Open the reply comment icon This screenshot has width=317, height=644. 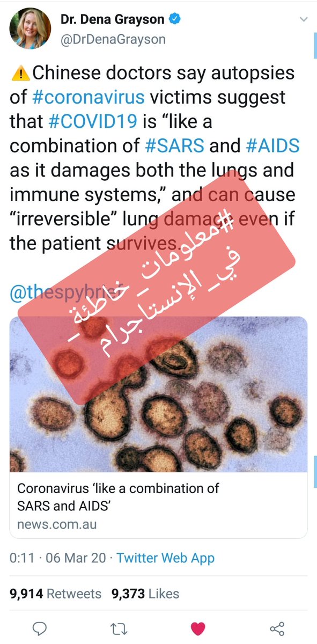click(x=40, y=628)
